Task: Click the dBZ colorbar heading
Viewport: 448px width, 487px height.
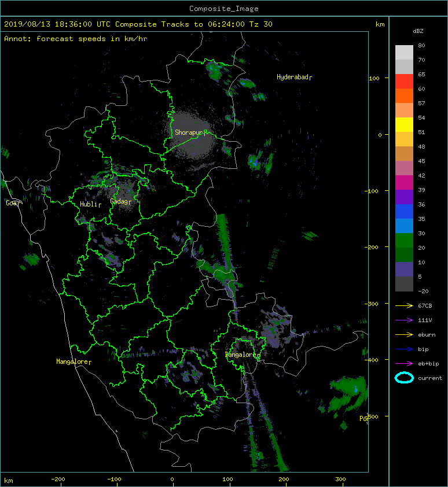Action: click(x=418, y=31)
